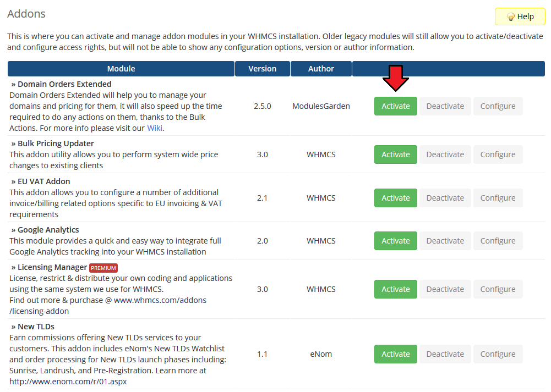Select the Google Analytics title

point(48,230)
